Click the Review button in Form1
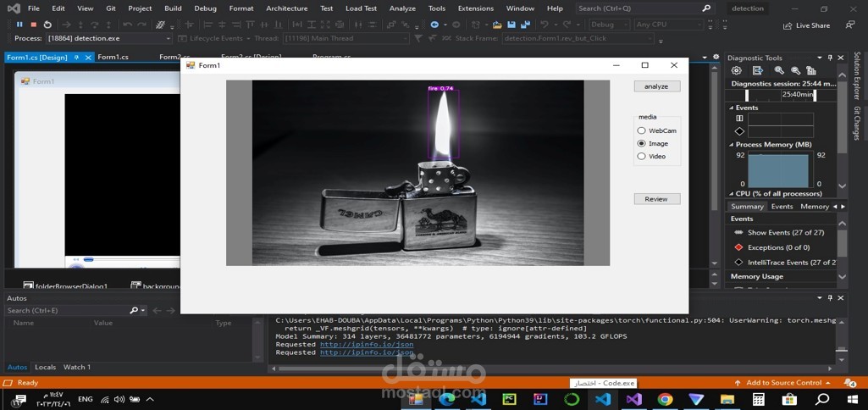 coord(657,199)
